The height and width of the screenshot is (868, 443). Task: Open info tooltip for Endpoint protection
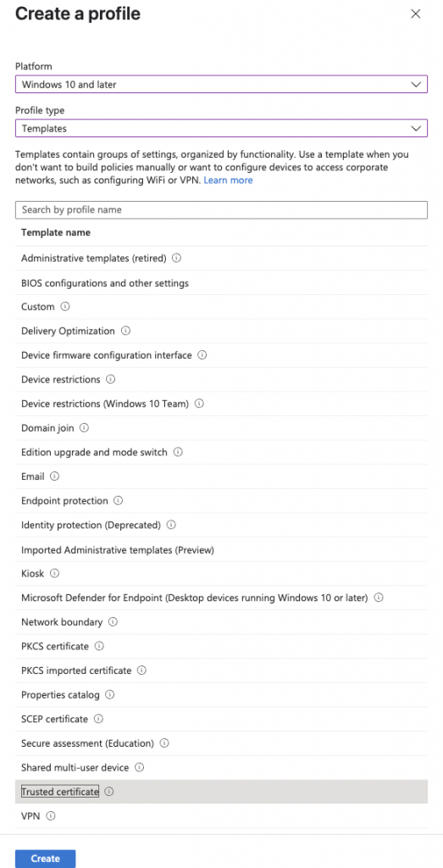coord(119,500)
